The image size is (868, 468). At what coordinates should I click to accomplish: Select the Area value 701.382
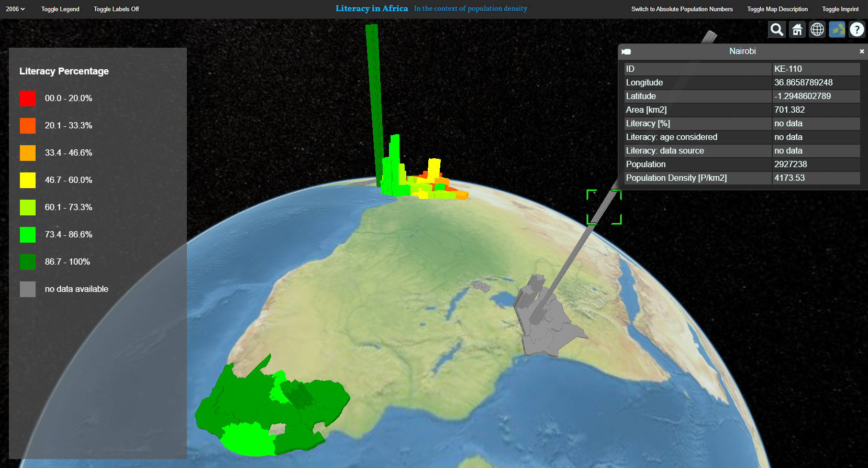[x=789, y=110]
